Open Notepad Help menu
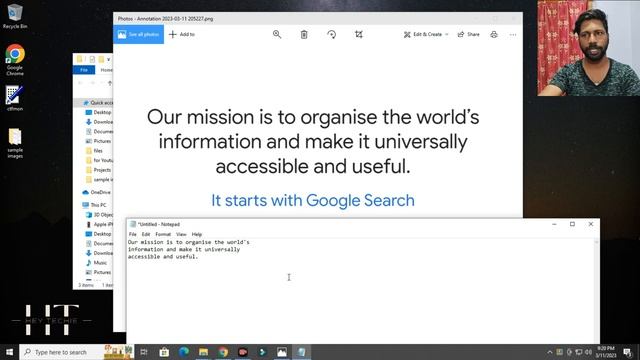This screenshot has width=640, height=360. [x=197, y=234]
